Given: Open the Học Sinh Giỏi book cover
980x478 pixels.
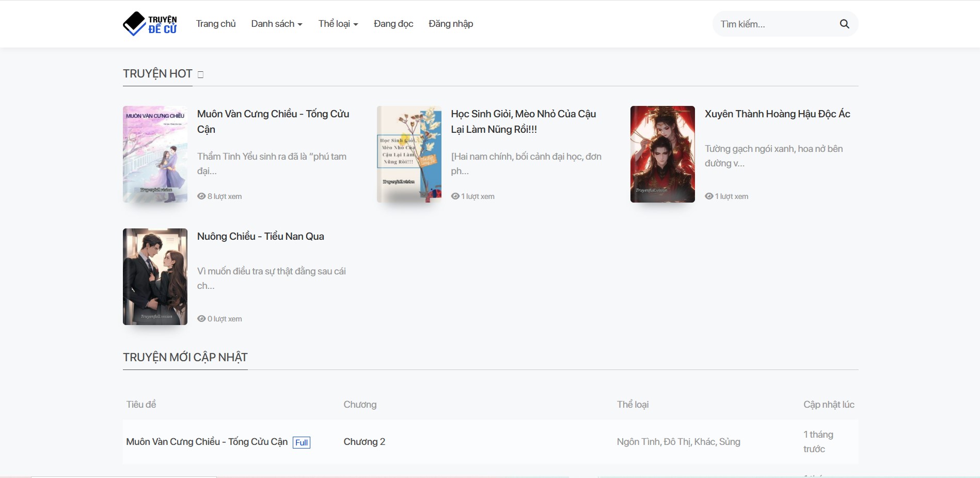Looking at the screenshot, I should pos(409,154).
